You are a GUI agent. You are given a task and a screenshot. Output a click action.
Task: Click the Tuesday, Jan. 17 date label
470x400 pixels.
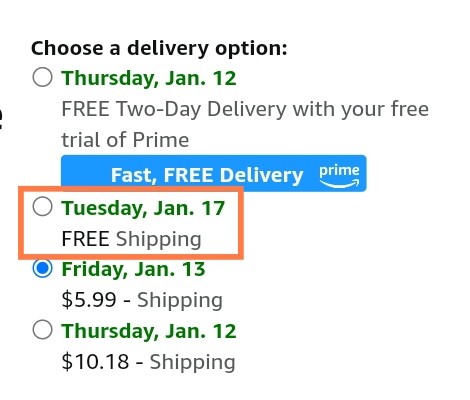(143, 208)
